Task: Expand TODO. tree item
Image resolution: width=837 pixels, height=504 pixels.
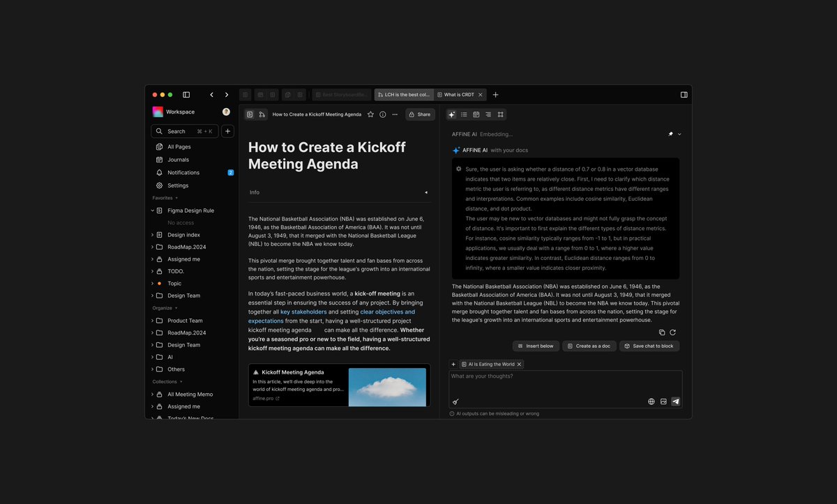Action: pos(153,271)
